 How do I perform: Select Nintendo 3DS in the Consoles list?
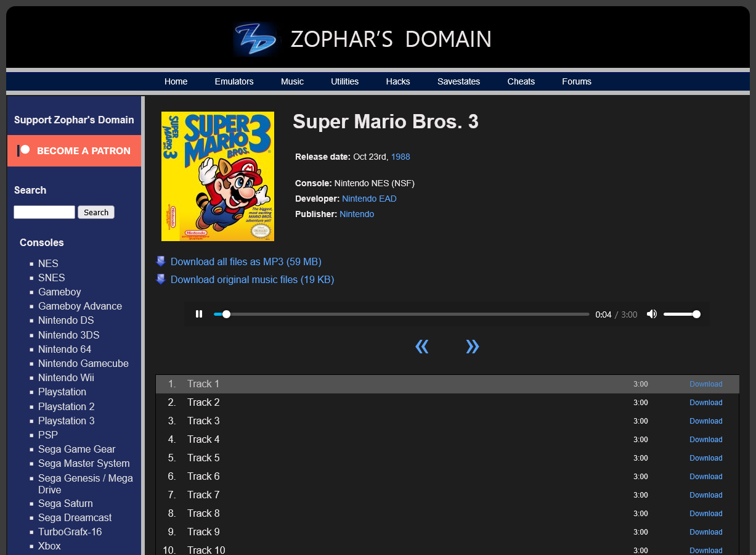(68, 335)
